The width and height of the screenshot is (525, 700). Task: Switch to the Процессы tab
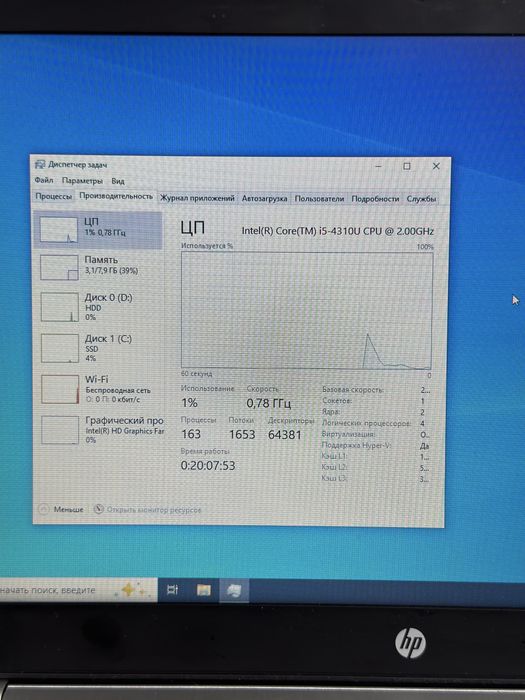(x=54, y=197)
